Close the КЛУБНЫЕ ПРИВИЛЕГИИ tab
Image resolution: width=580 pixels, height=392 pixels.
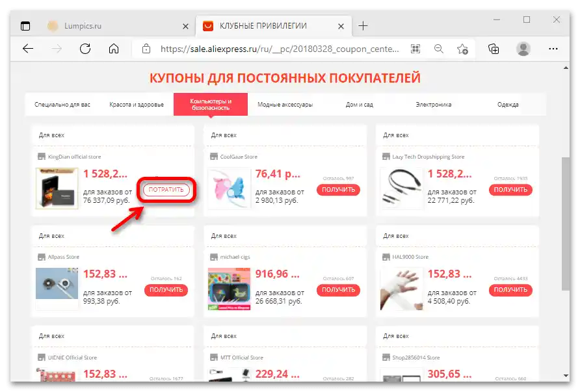click(x=341, y=26)
